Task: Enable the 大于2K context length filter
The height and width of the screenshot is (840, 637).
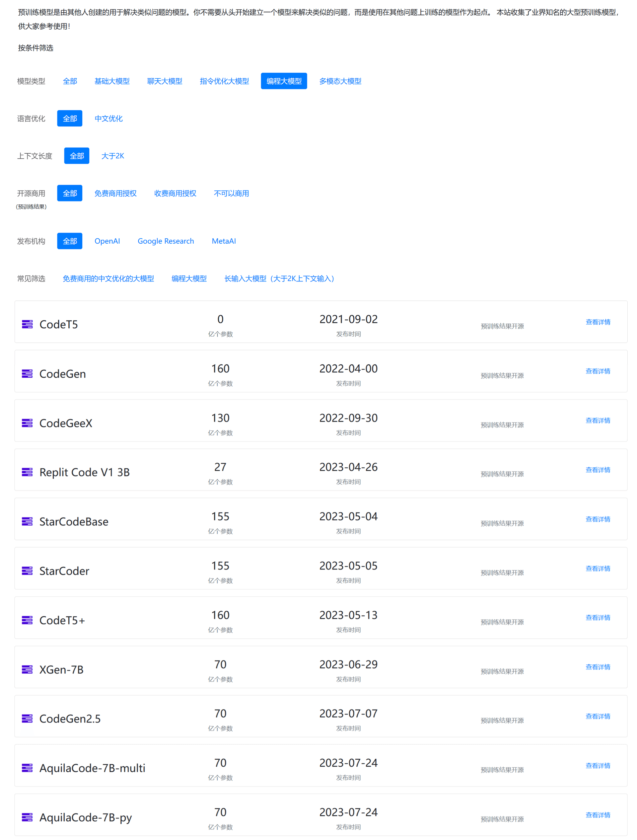Action: click(x=113, y=156)
